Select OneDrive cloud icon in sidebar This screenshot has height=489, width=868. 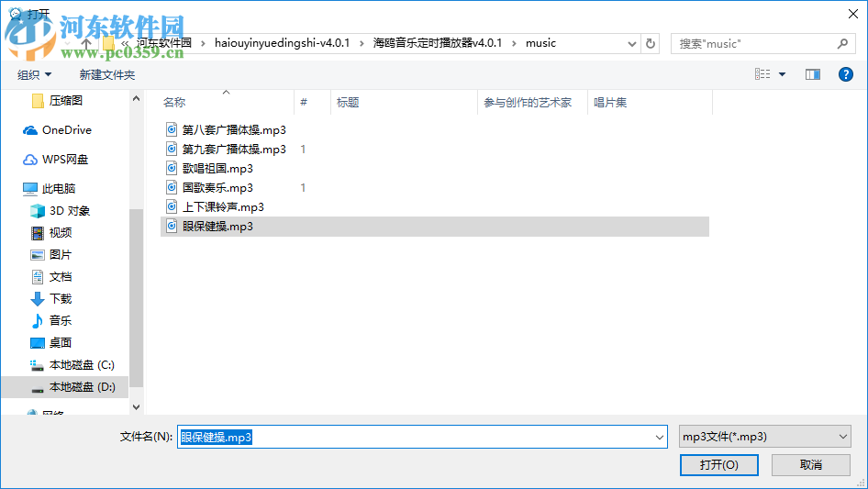pos(30,130)
